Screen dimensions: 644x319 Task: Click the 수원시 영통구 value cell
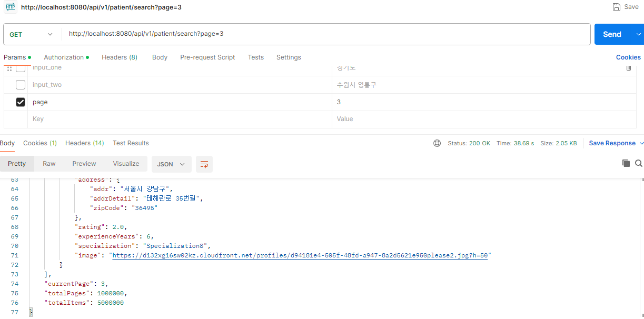(x=484, y=85)
